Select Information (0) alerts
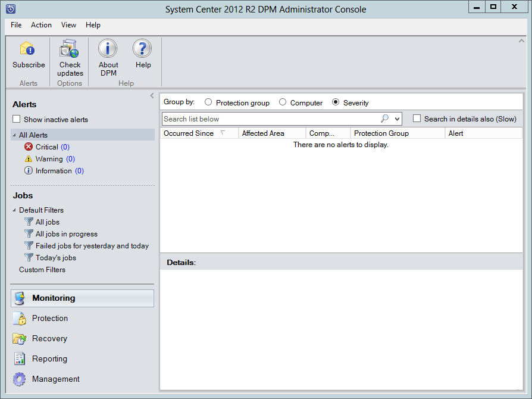Image resolution: width=532 pixels, height=399 pixels. [x=60, y=170]
